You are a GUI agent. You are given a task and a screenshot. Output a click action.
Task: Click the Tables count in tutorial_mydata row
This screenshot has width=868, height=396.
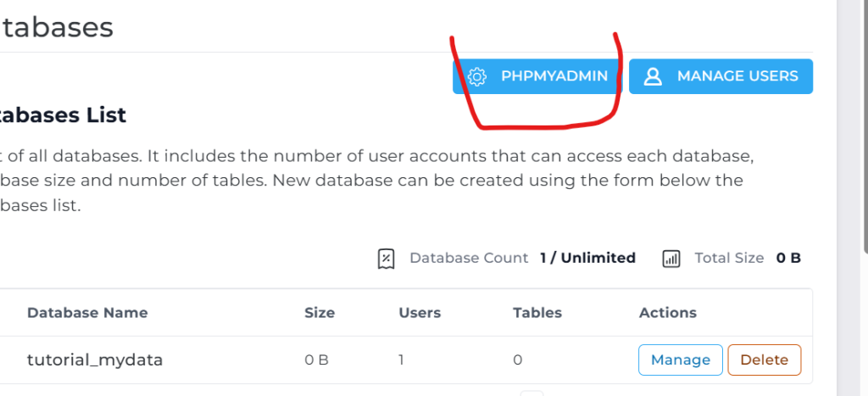pos(517,360)
